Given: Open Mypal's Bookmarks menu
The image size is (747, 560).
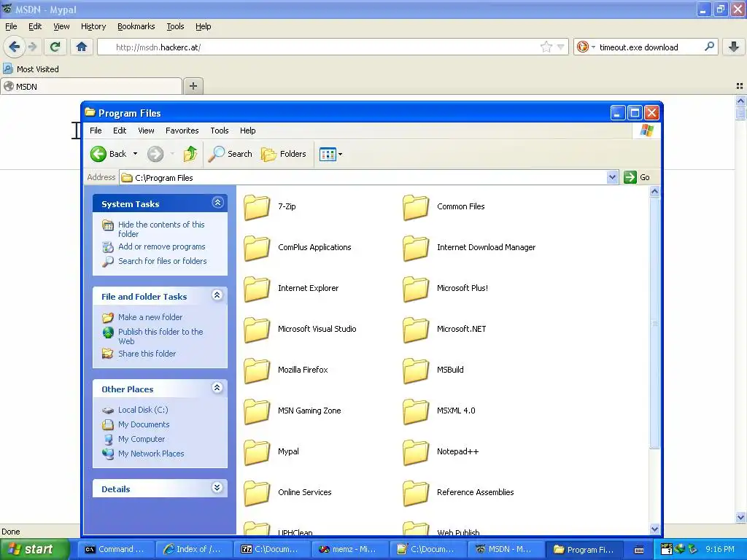Looking at the screenshot, I should tap(136, 27).
